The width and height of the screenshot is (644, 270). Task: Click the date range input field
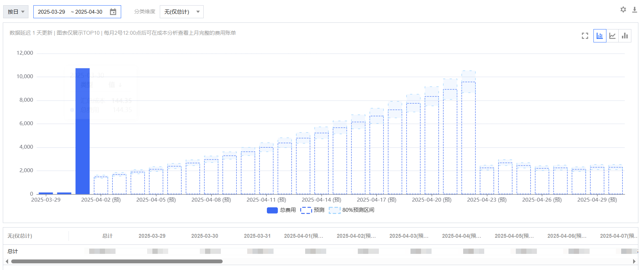point(70,12)
